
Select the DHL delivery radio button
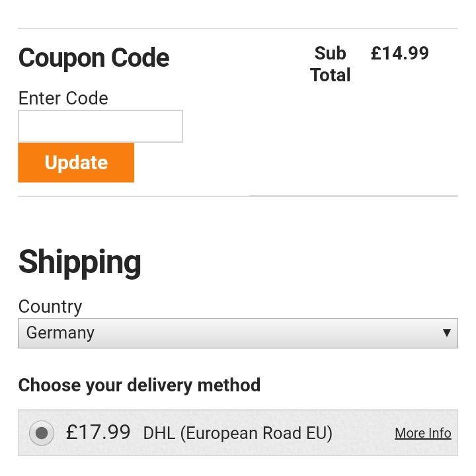pos(42,433)
